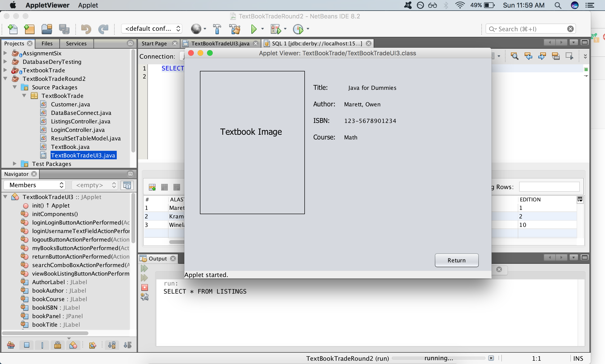Click the Debug Project toolbar icon
The width and height of the screenshot is (605, 364).
click(x=275, y=29)
